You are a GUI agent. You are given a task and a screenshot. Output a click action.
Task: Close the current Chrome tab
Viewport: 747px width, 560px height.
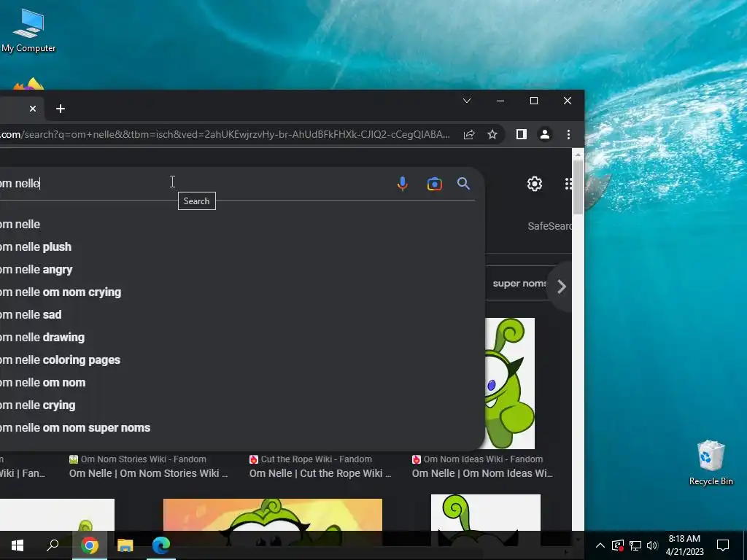click(x=33, y=109)
